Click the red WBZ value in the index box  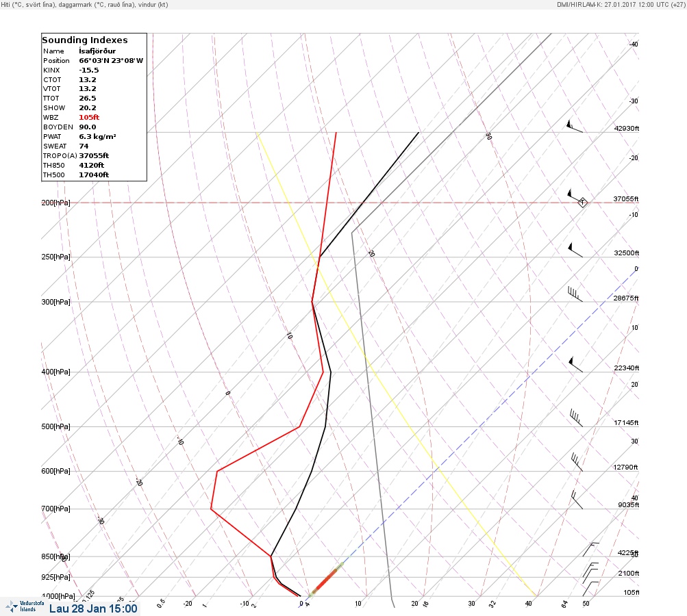[x=89, y=117]
